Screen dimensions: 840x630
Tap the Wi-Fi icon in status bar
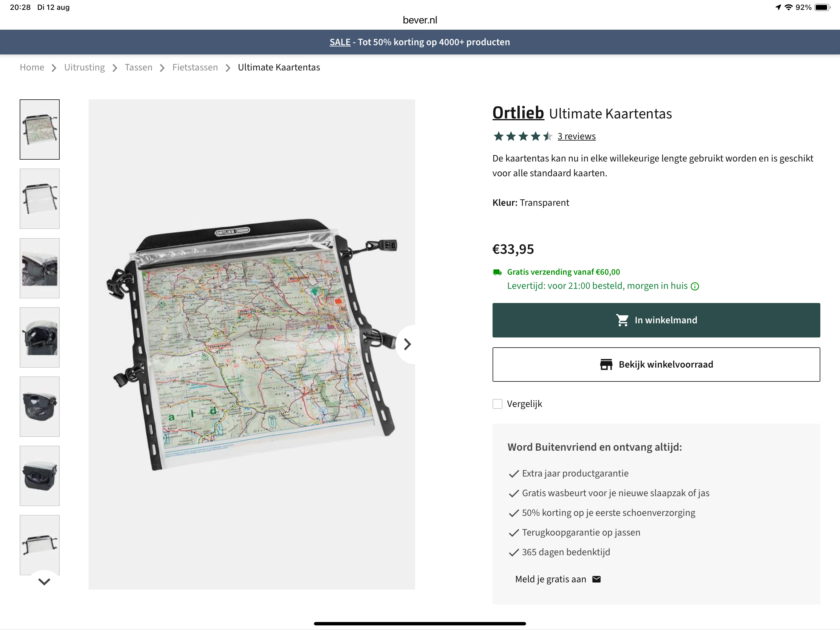(x=788, y=7)
